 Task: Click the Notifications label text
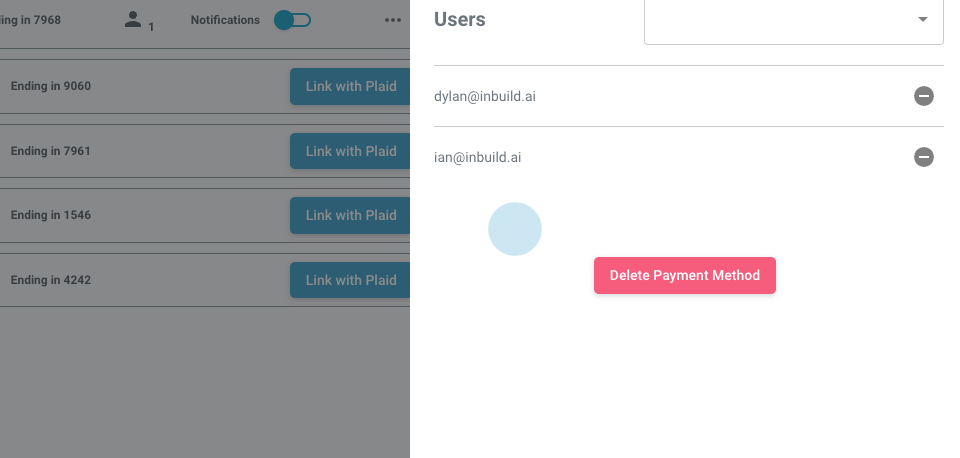pos(225,20)
